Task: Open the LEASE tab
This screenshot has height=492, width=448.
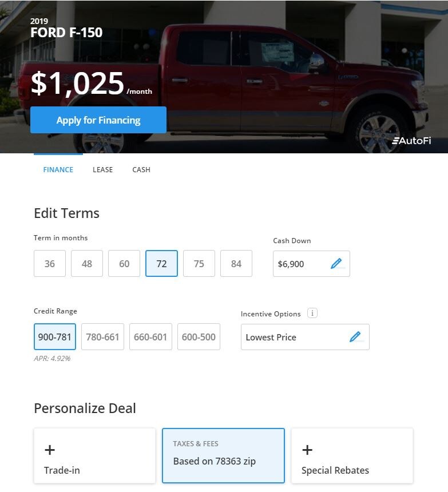Action: point(102,170)
